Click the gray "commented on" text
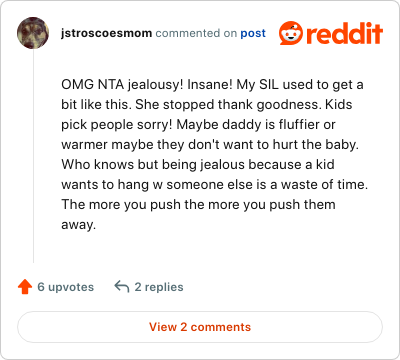 [x=196, y=33]
